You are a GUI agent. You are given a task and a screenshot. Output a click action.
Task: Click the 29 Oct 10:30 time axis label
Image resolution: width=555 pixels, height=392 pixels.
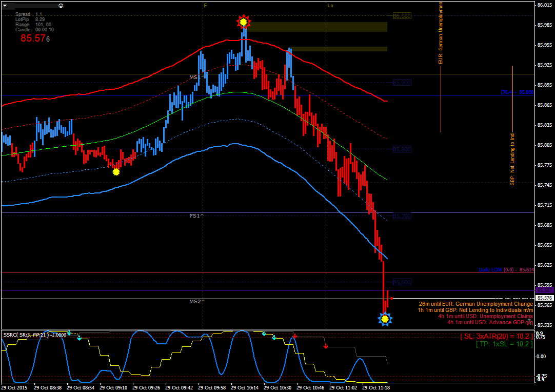pos(278,388)
